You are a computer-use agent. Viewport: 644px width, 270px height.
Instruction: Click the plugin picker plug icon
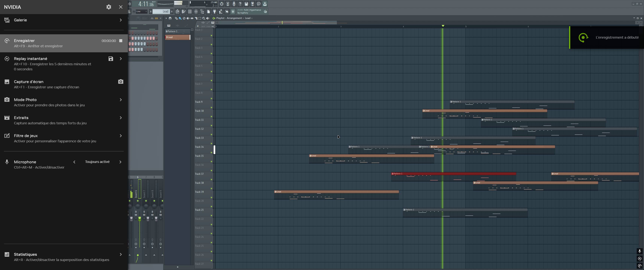click(215, 11)
